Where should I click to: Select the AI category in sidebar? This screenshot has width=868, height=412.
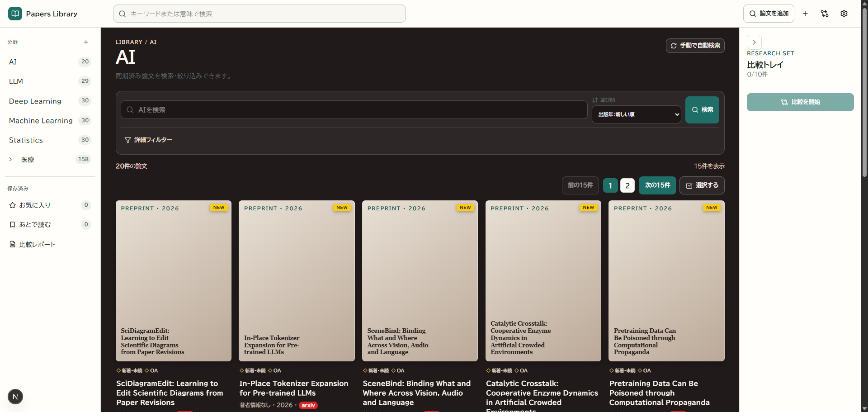point(50,62)
